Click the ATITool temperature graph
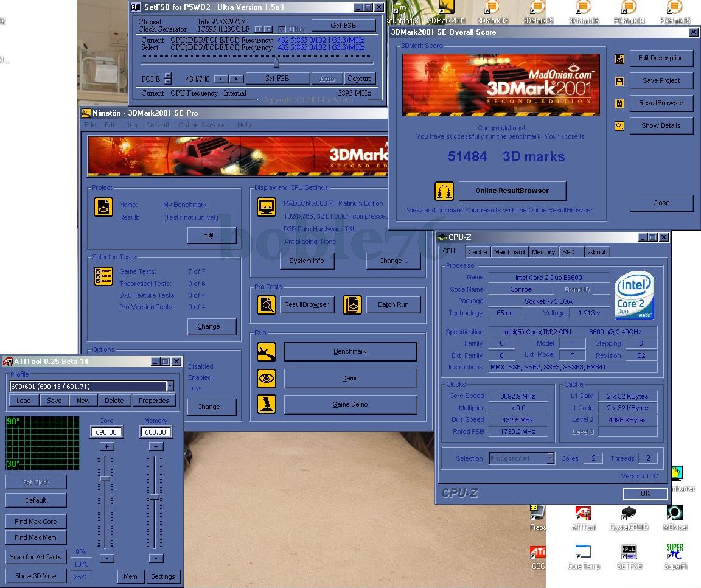701x588 pixels. click(x=43, y=443)
